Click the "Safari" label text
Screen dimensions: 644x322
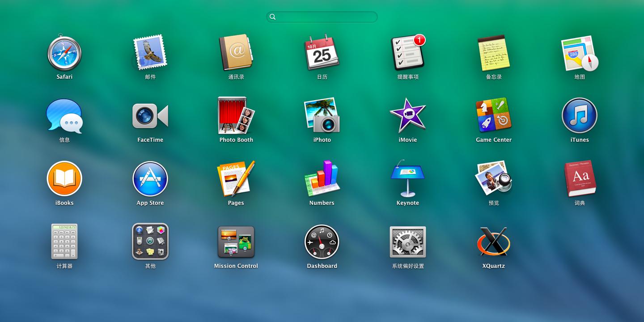pos(64,77)
